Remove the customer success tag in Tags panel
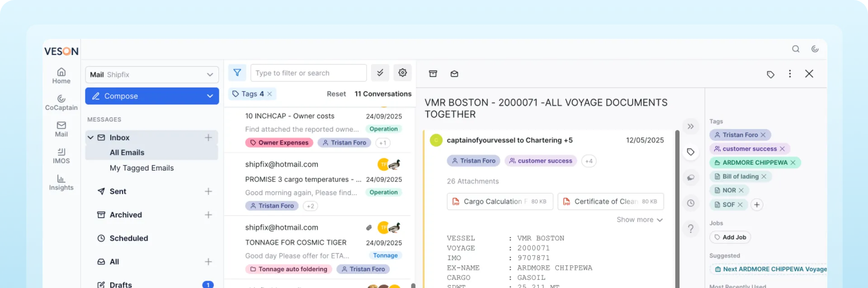The height and width of the screenshot is (288, 868). pyautogui.click(x=782, y=149)
